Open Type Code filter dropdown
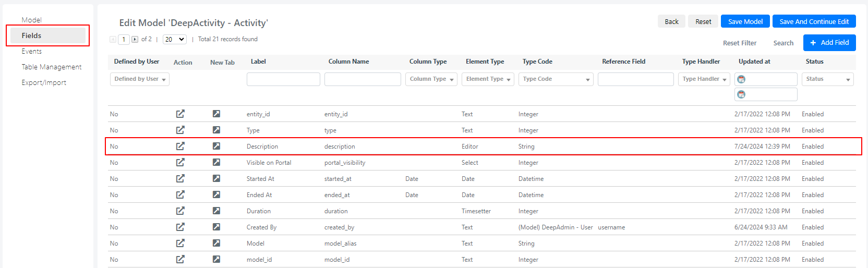Viewport: 868px width, 268px height. (x=556, y=79)
